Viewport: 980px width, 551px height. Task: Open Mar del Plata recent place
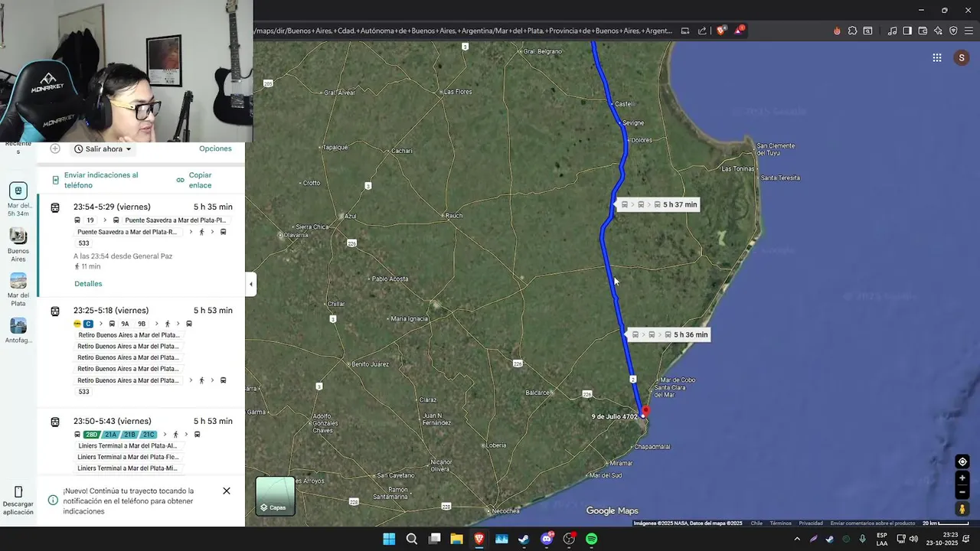coord(18,289)
